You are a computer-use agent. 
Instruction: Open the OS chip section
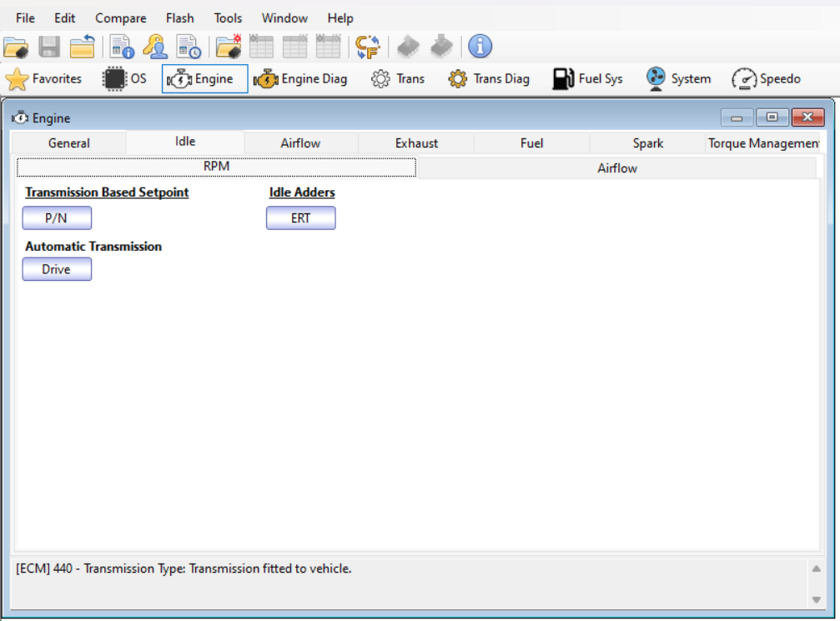pyautogui.click(x=124, y=79)
